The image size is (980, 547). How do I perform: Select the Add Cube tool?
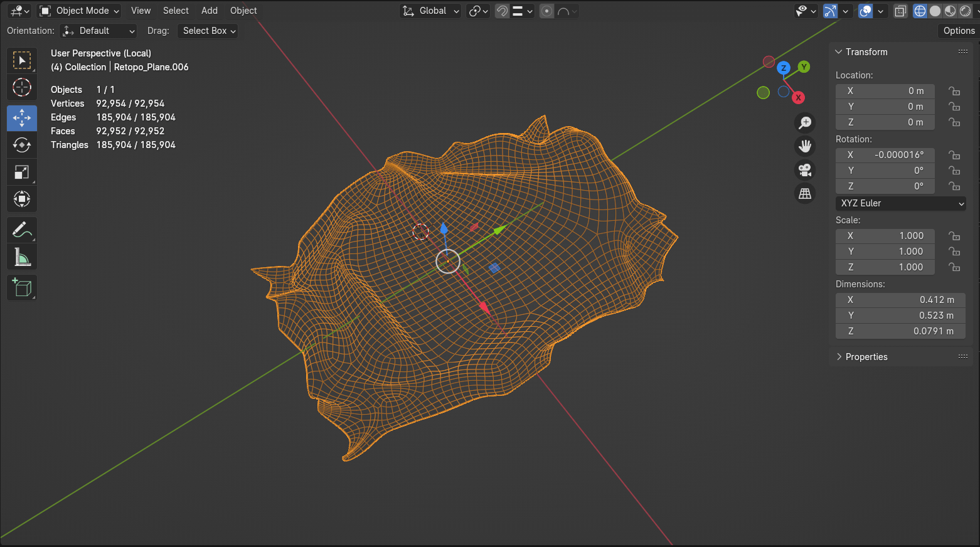[x=22, y=287]
